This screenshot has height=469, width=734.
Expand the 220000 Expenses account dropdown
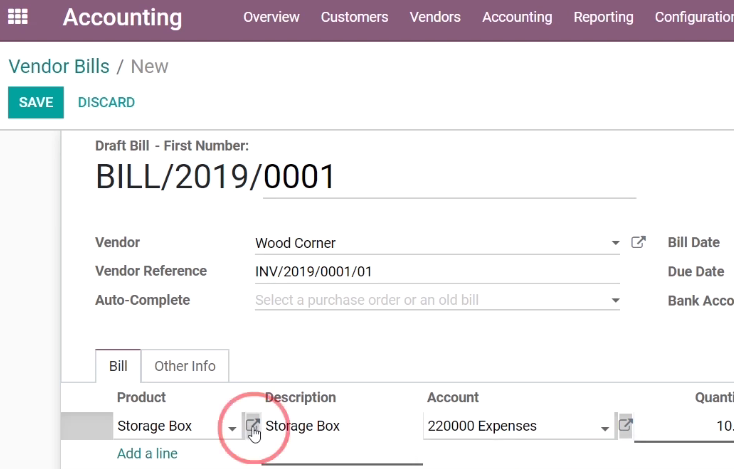coord(605,428)
